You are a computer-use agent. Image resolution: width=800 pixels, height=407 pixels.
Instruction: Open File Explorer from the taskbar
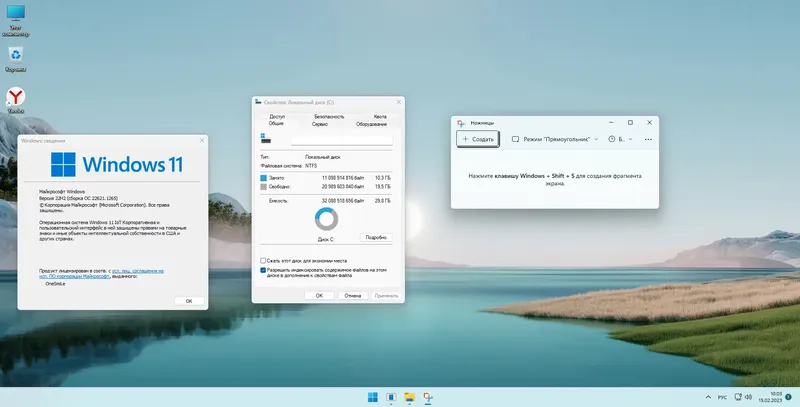[x=409, y=397]
